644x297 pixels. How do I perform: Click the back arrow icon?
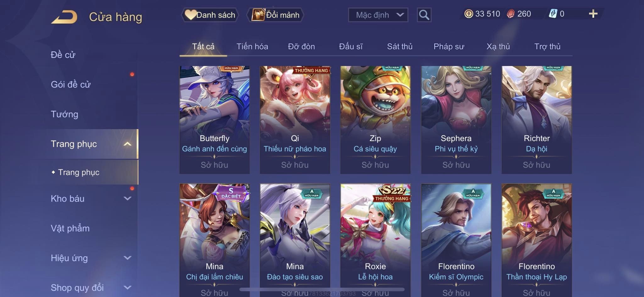tap(64, 17)
